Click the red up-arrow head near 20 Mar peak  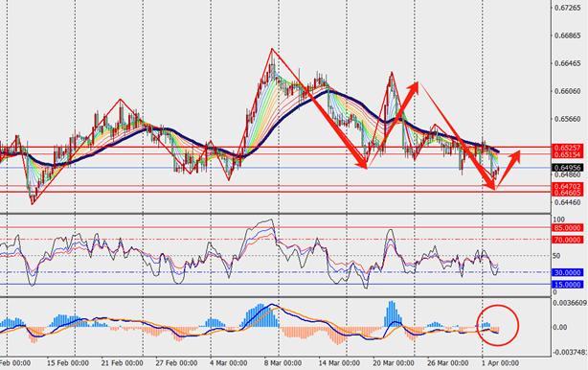pyautogui.click(x=413, y=87)
